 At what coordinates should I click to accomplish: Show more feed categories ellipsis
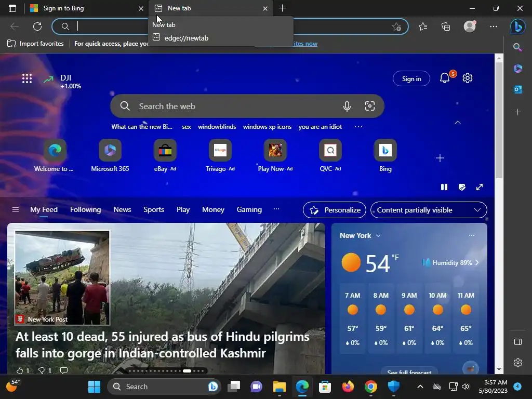click(276, 209)
